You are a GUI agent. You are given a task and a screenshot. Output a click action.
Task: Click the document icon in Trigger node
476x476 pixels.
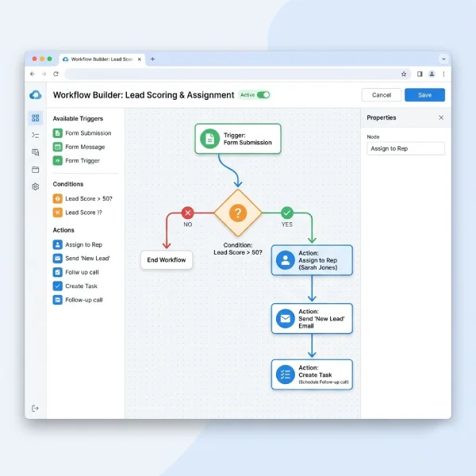tap(209, 139)
